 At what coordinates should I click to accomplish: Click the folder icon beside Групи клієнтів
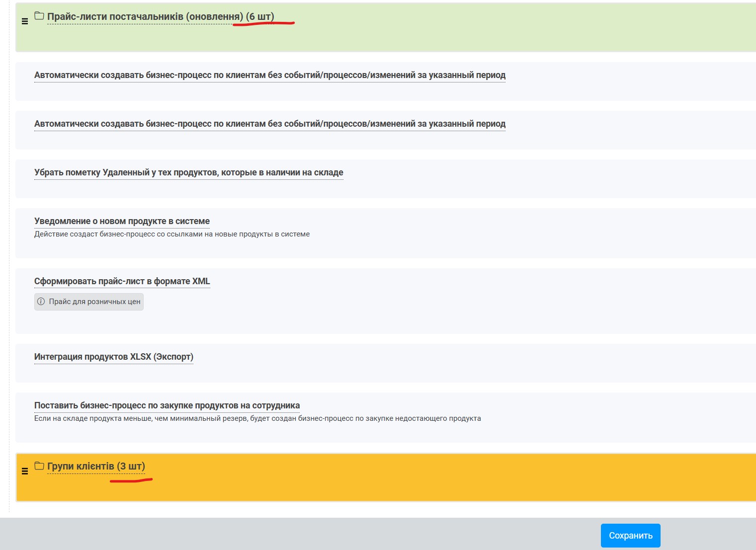[x=39, y=466]
